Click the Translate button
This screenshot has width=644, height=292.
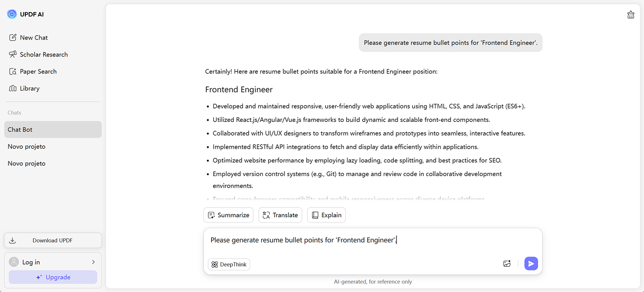tap(280, 215)
